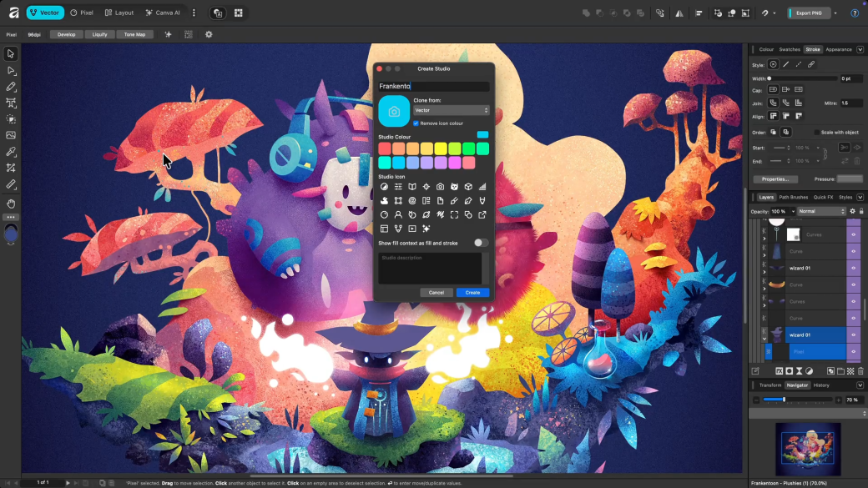
Task: Pick the 3D cube Studio Icon
Action: pyautogui.click(x=468, y=187)
